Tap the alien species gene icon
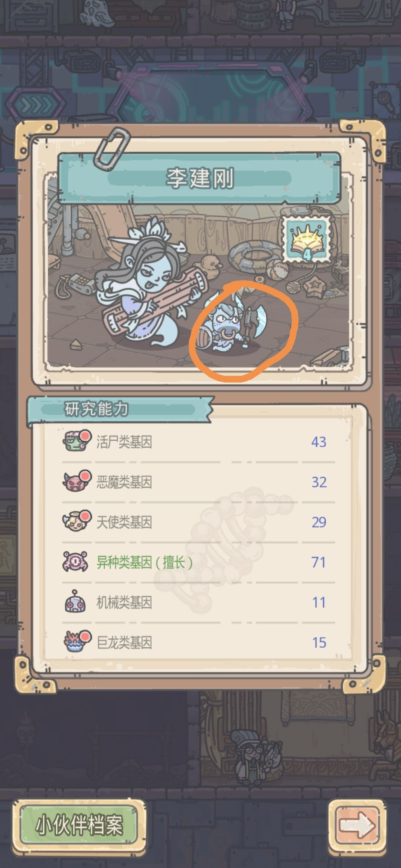 click(75, 561)
